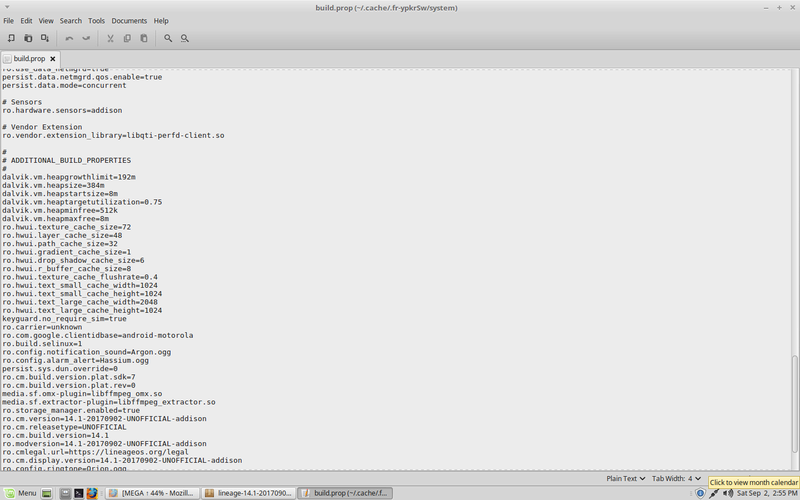The image size is (800, 500).
Task: Click the vertical scrollbar handle
Action: click(x=794, y=404)
